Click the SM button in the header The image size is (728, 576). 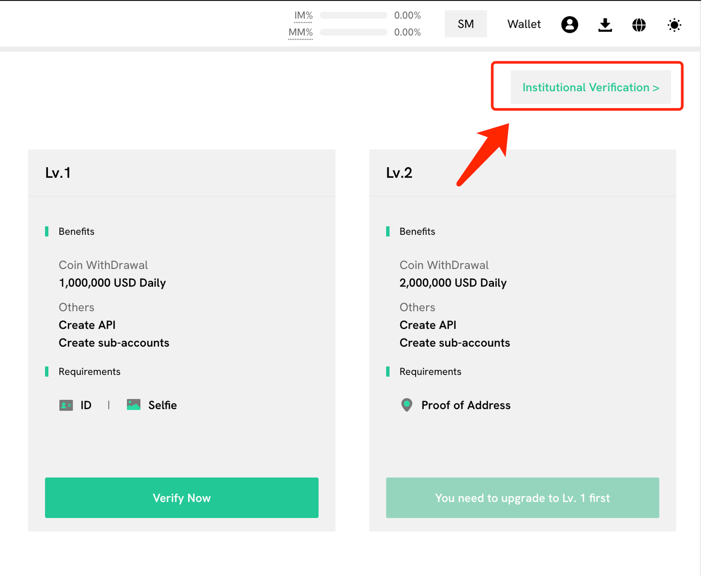[465, 24]
